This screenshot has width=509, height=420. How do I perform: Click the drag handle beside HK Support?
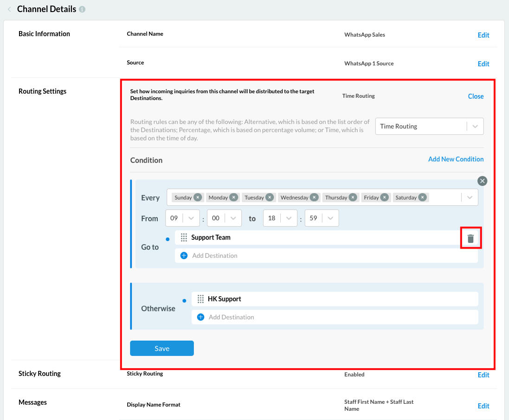[200, 299]
